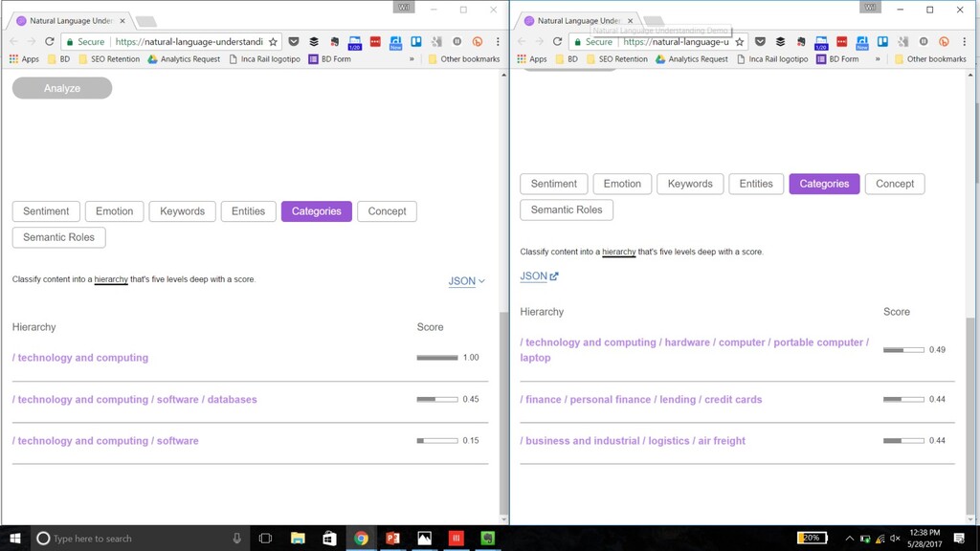Open Entities tab in left window
Viewport: 980px width, 551px height.
point(248,211)
